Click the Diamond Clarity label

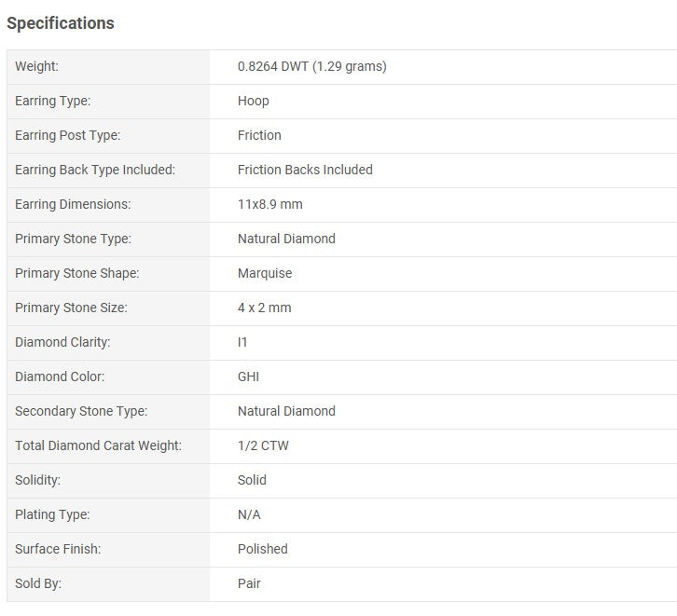coord(62,342)
